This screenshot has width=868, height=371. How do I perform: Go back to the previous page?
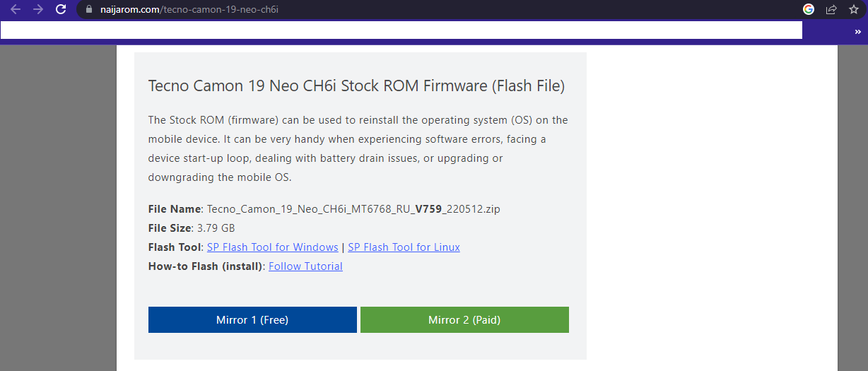click(x=16, y=10)
